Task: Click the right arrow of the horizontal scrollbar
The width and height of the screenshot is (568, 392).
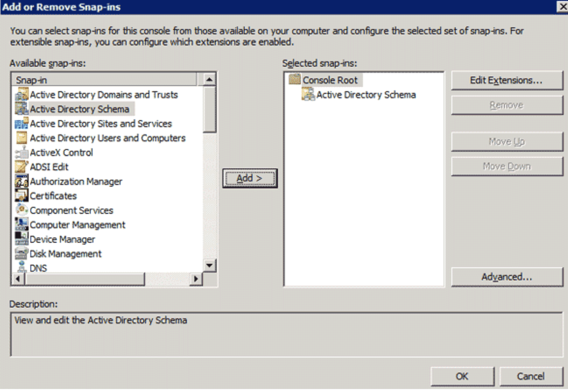Action: (196, 279)
